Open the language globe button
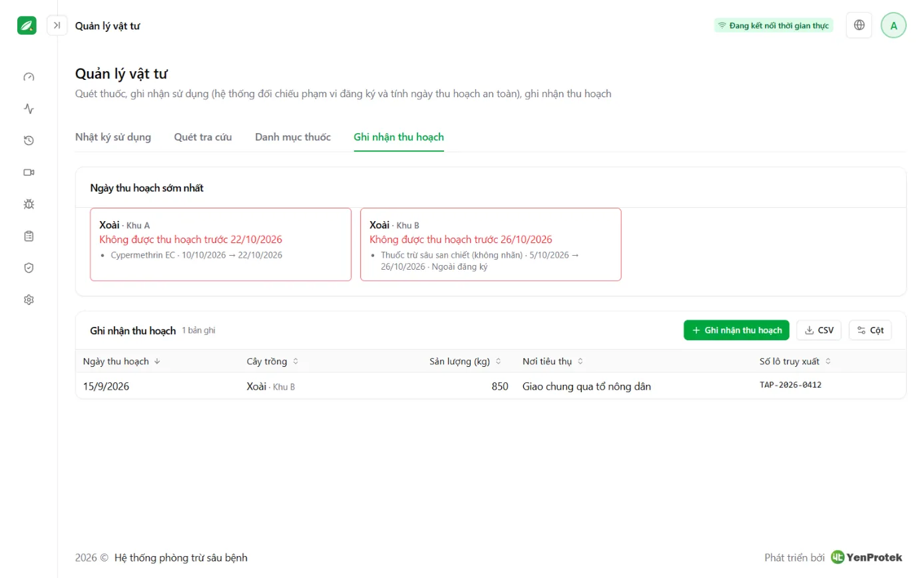 tap(859, 25)
